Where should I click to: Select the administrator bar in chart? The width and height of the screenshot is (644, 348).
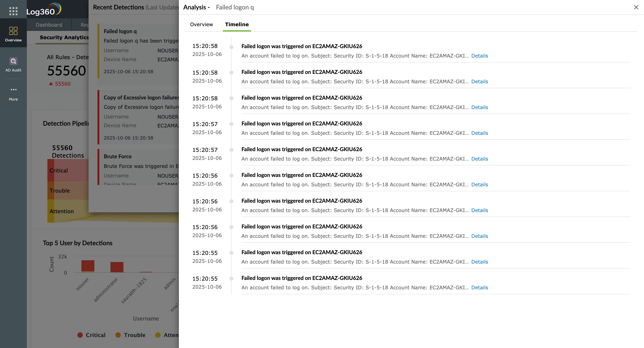tap(117, 267)
